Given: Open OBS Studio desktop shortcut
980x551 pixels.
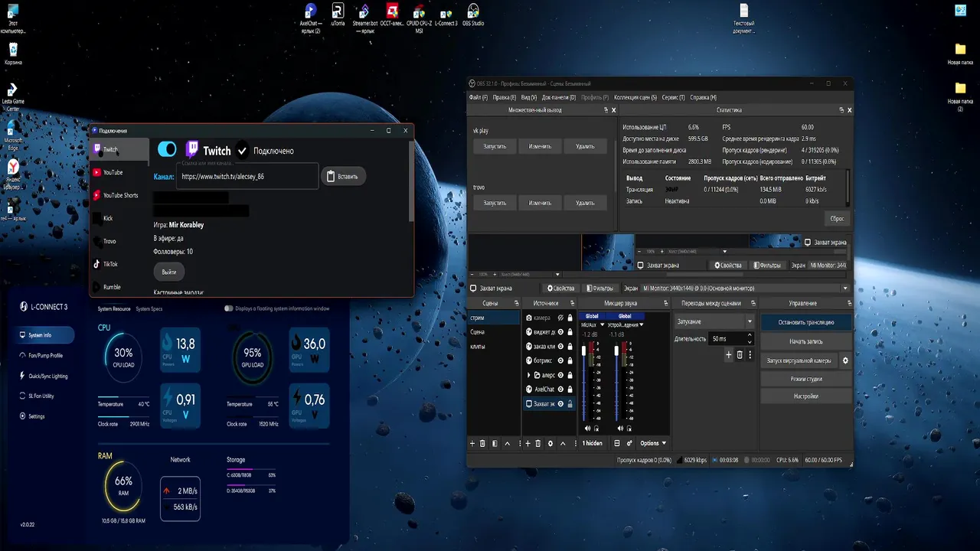Looking at the screenshot, I should (x=473, y=16).
